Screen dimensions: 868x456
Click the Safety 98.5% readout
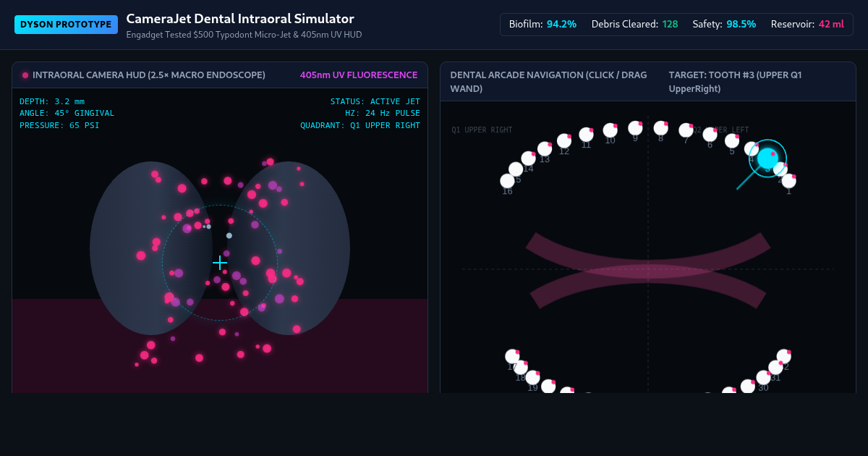point(724,24)
